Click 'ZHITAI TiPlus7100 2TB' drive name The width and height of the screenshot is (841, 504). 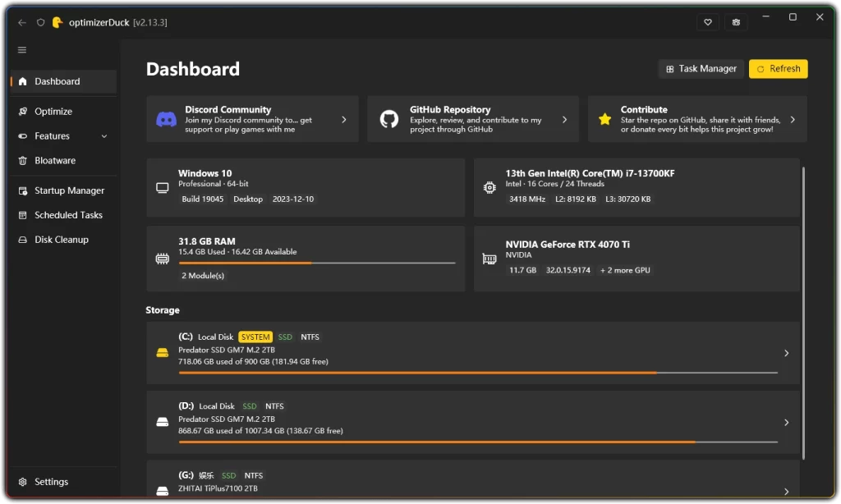[218, 488]
